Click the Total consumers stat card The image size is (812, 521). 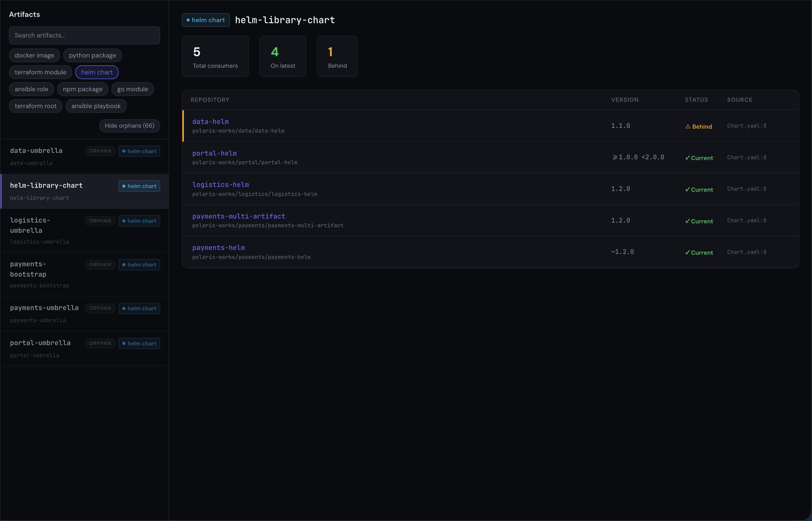(215, 56)
